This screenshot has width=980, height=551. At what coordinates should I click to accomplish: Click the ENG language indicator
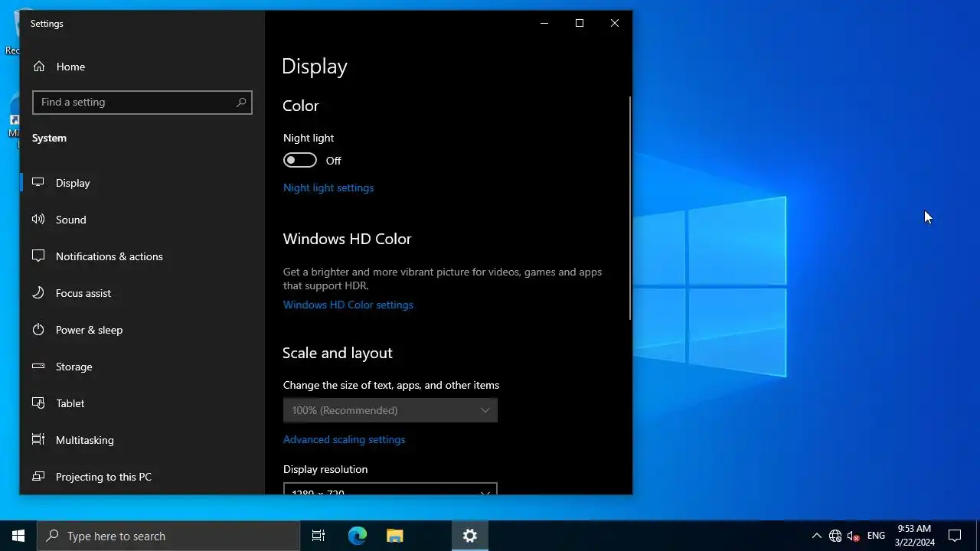coord(876,536)
